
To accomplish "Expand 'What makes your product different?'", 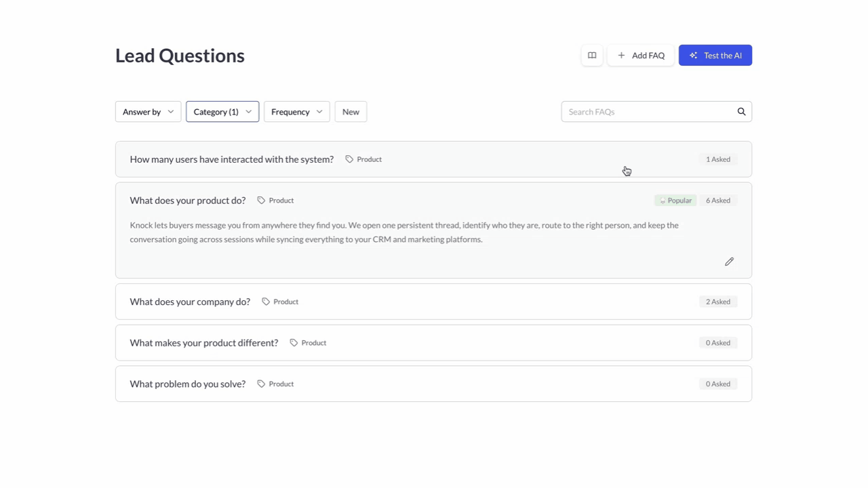I will point(203,343).
